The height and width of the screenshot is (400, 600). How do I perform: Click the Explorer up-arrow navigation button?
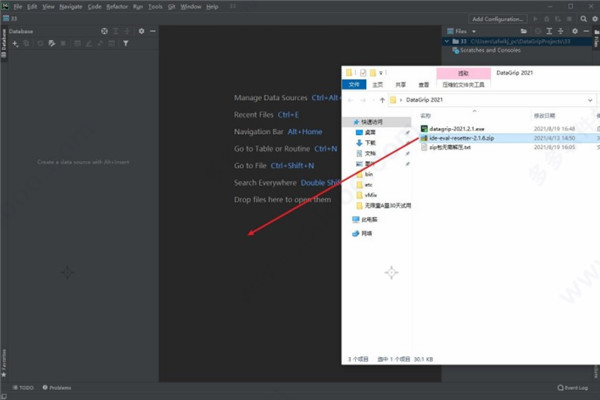coord(382,100)
